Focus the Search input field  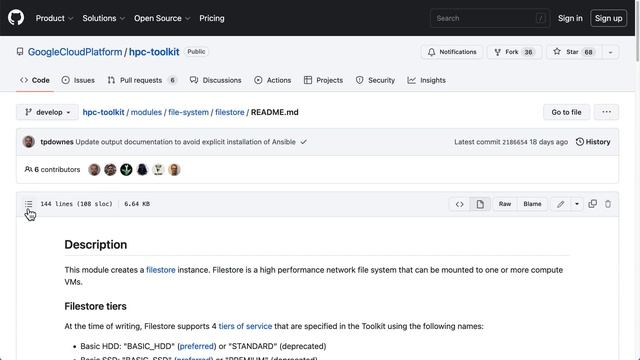[x=490, y=18]
